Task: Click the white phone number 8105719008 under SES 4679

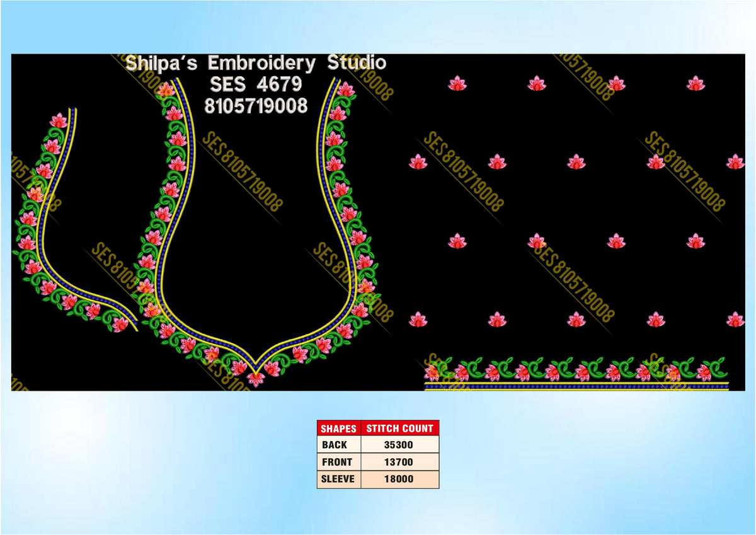Action: coord(256,106)
